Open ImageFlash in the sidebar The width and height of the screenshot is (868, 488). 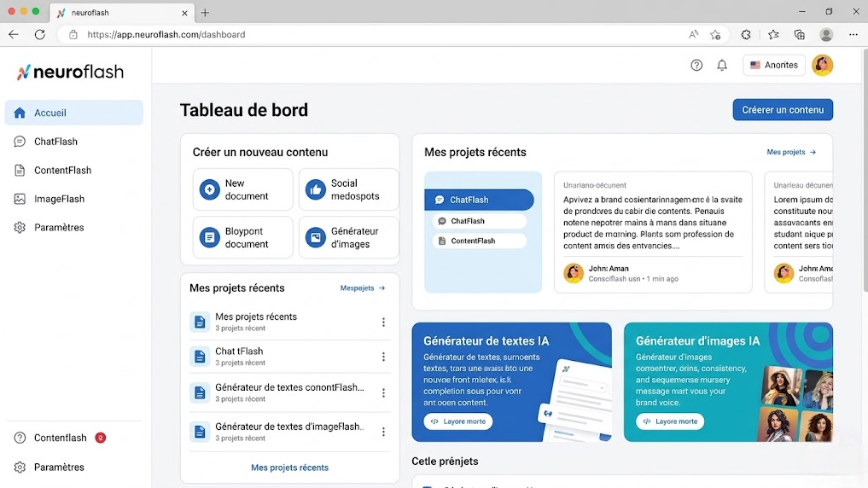click(59, 199)
